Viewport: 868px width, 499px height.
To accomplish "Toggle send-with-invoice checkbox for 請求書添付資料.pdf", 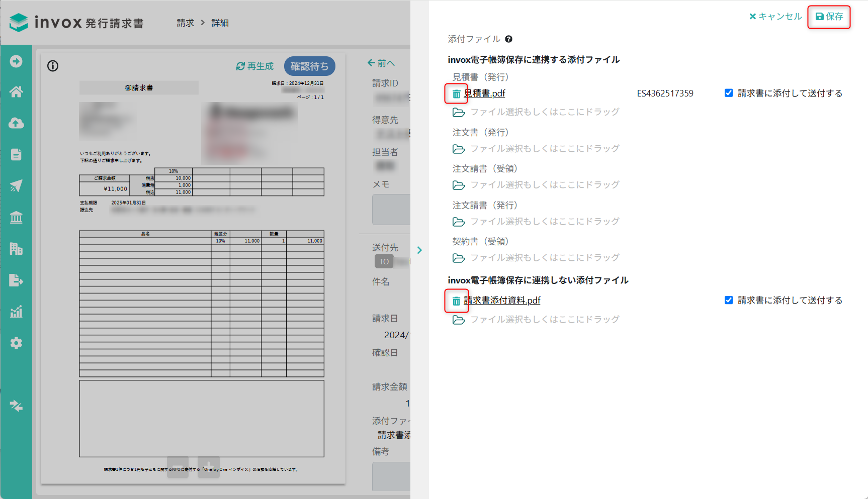I will [729, 300].
